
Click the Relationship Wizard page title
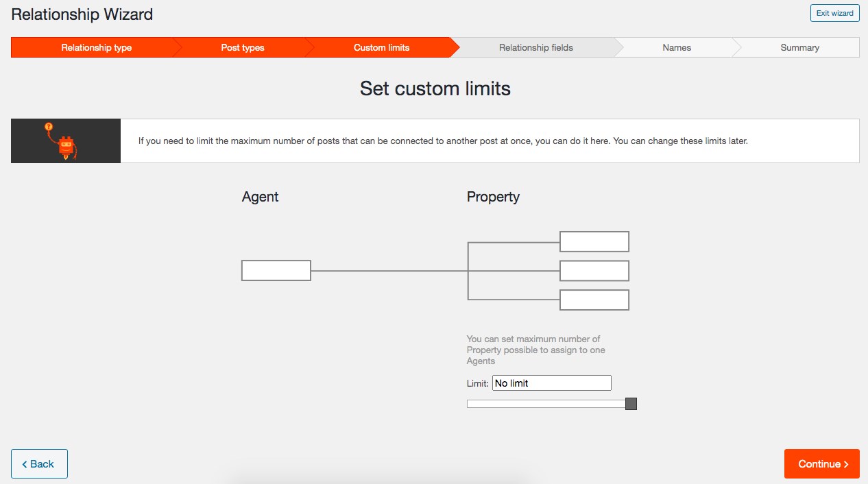(x=82, y=14)
